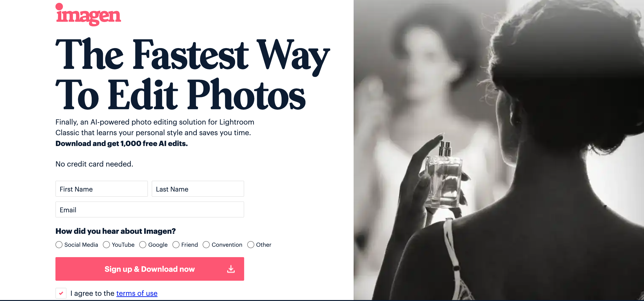The height and width of the screenshot is (301, 644).
Task: Click the 'How did you hear about Imagen?' label
Action: [116, 231]
